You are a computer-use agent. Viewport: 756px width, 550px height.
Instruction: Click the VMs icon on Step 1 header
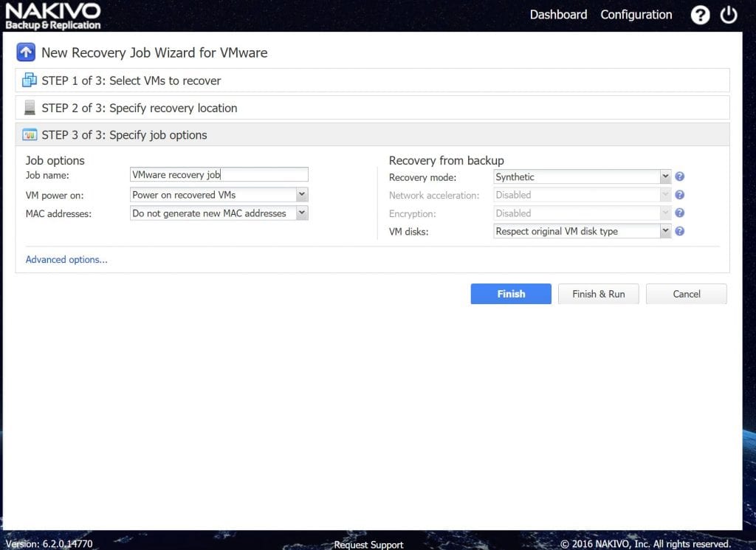tap(27, 80)
